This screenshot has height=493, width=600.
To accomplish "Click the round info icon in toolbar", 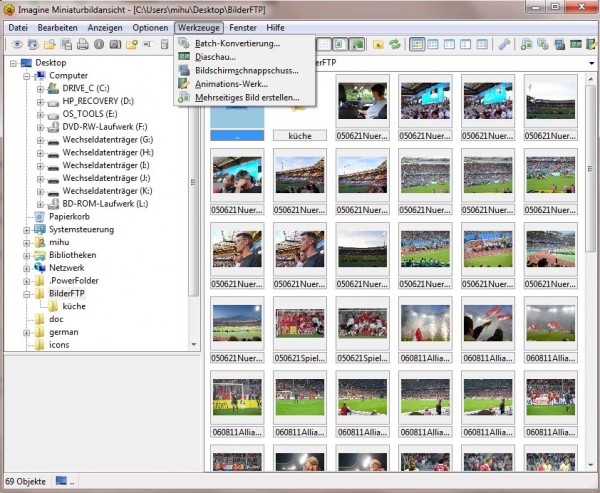I will coord(99,44).
